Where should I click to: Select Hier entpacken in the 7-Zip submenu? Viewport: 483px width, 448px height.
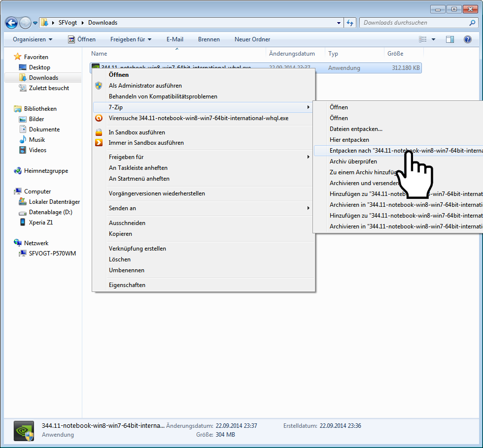(398, 140)
